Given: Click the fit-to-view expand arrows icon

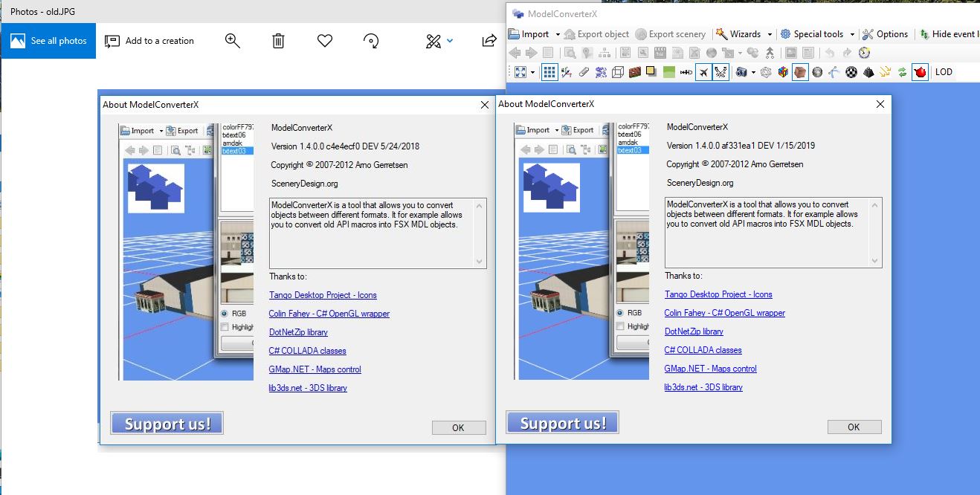Looking at the screenshot, I should pyautogui.click(x=520, y=72).
